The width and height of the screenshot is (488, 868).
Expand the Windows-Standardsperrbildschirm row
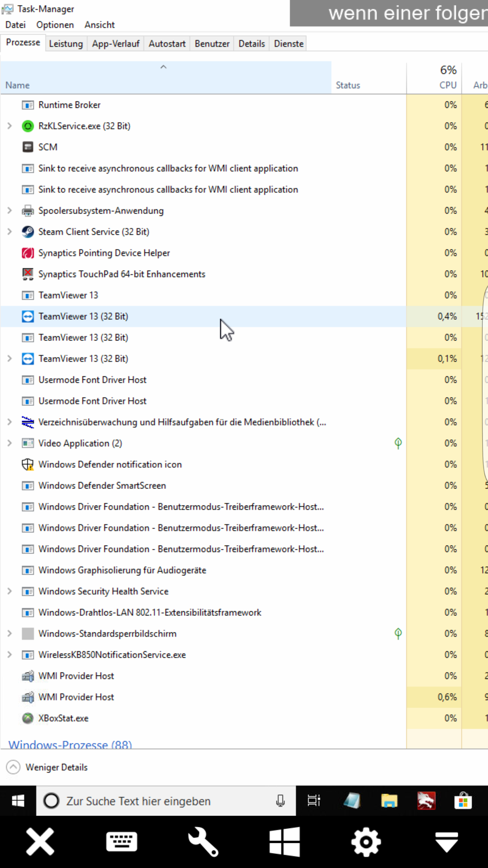(9, 634)
